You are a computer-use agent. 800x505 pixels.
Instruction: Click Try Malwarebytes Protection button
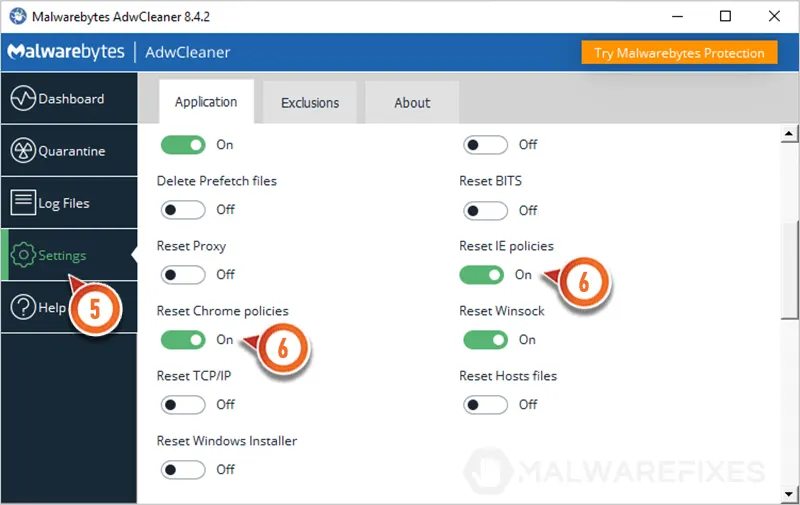(679, 53)
